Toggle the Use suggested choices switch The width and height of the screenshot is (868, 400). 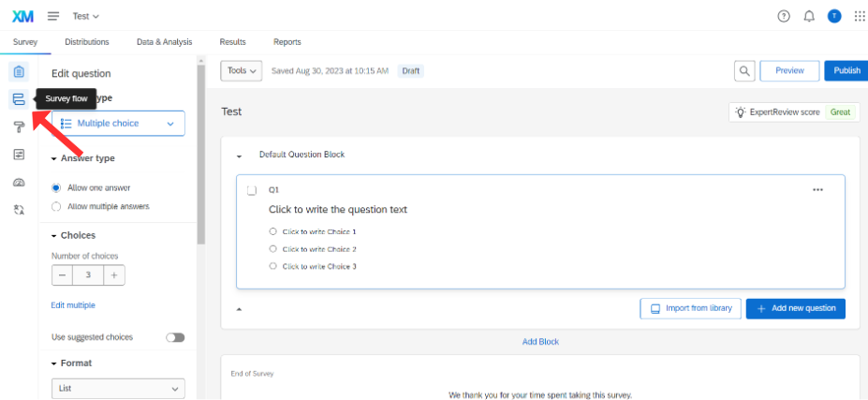pyautogui.click(x=175, y=337)
